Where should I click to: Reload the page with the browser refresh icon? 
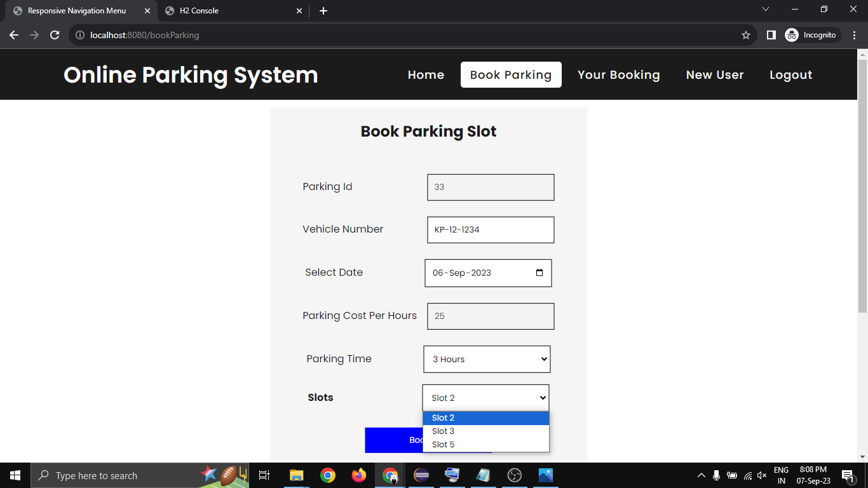[x=55, y=35]
